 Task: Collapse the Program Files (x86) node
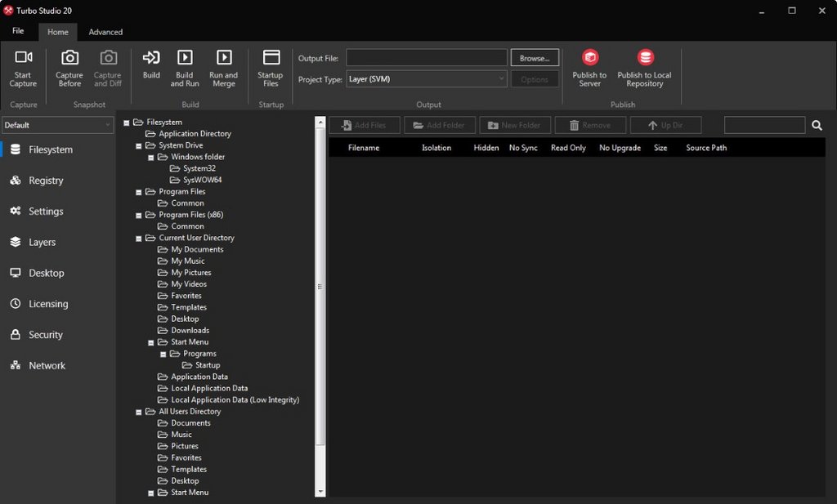tap(139, 216)
